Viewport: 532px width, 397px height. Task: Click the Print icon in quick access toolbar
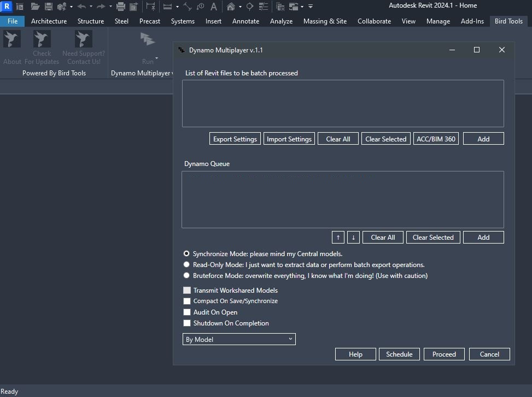[x=121, y=7]
